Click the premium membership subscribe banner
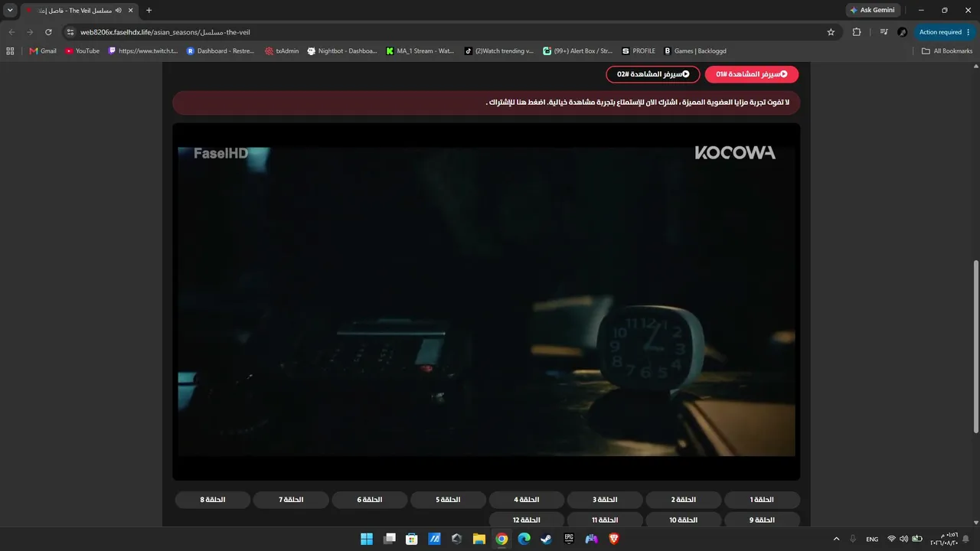Screen dimensions: 980x551 click(x=486, y=103)
